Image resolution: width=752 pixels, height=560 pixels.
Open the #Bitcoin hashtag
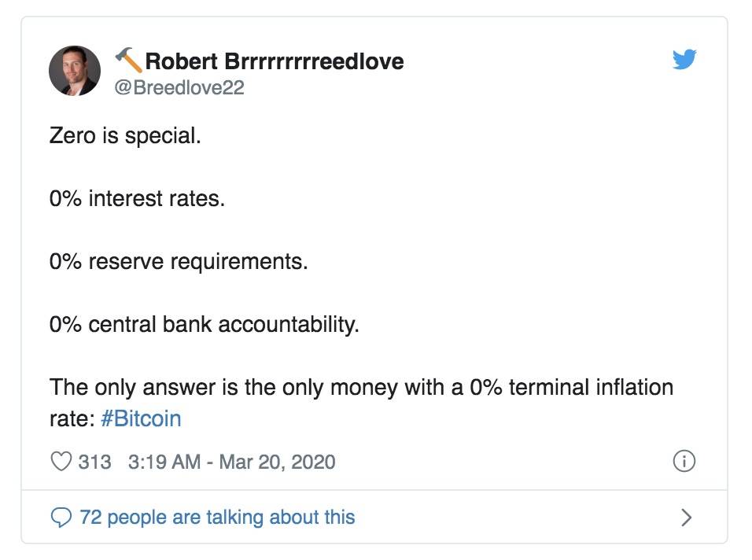pyautogui.click(x=141, y=418)
